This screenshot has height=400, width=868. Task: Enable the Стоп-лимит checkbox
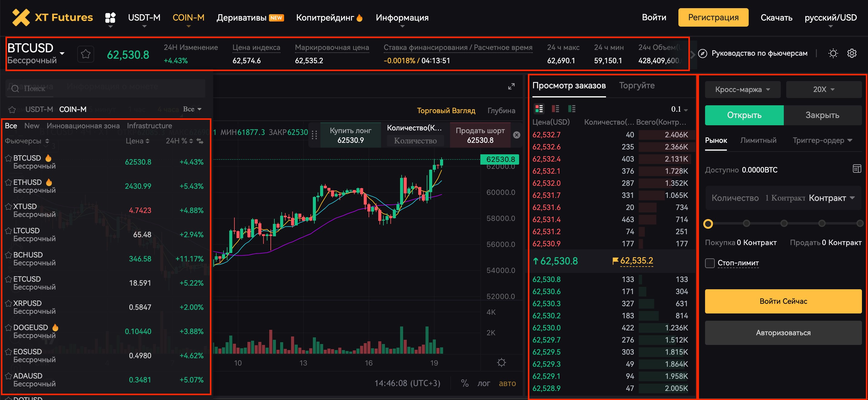point(710,263)
